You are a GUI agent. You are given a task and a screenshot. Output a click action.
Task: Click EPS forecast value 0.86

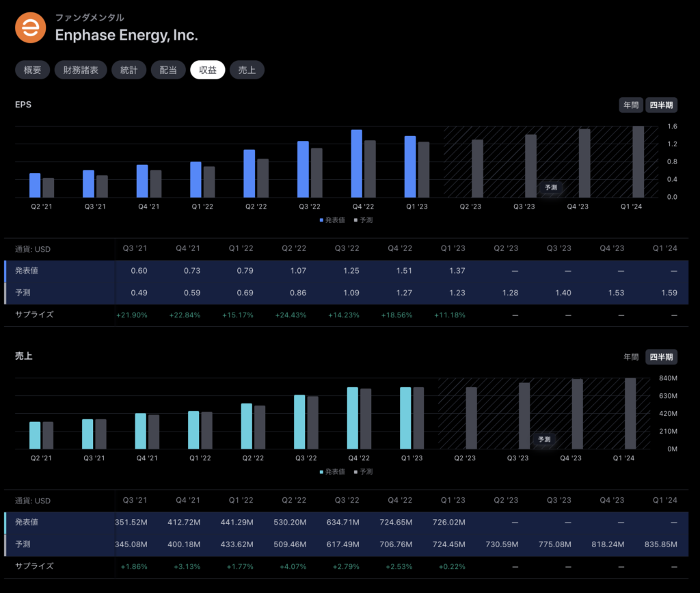[x=298, y=293]
